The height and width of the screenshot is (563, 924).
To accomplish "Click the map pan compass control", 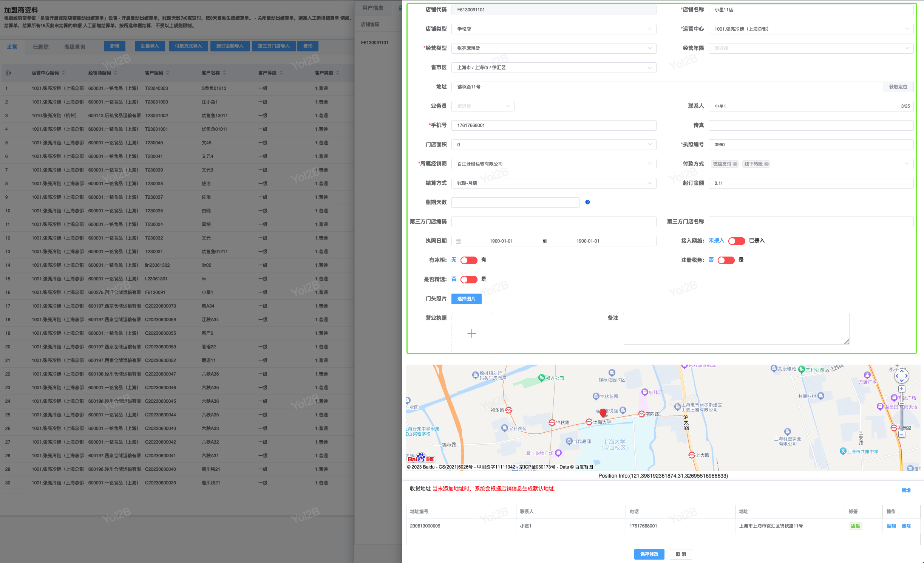I will coord(902,376).
